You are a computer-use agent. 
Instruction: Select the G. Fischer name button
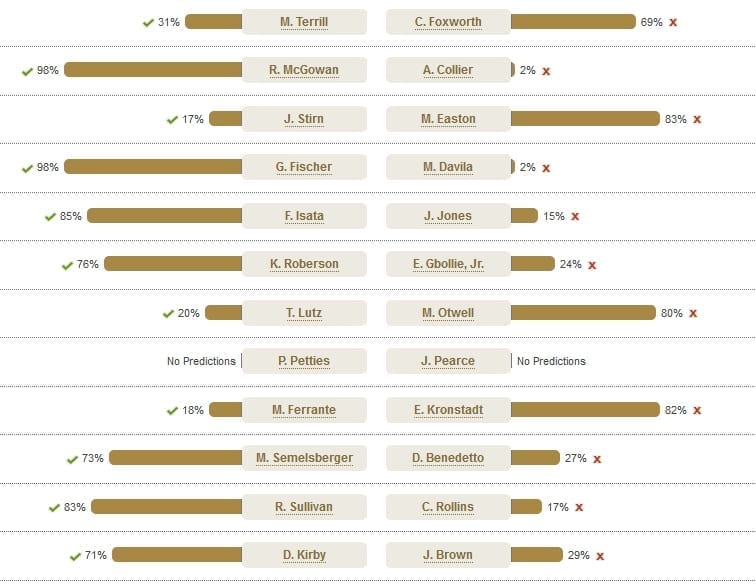(x=304, y=167)
